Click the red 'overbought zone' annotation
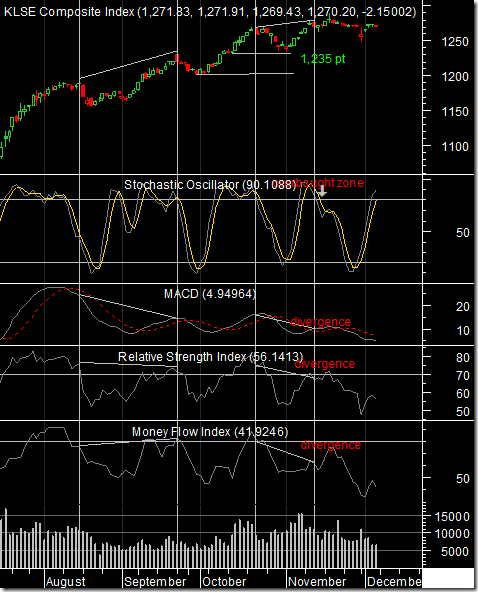This screenshot has width=478, height=592. pos(319,183)
